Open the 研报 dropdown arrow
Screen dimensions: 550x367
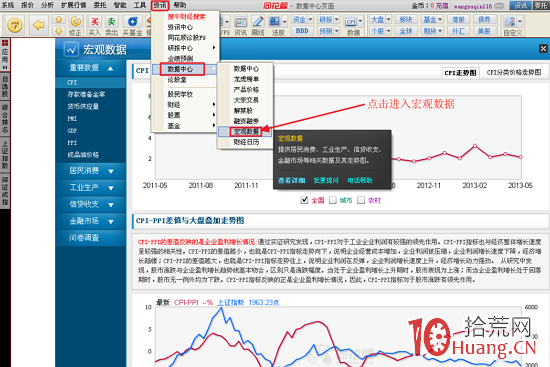(337, 19)
